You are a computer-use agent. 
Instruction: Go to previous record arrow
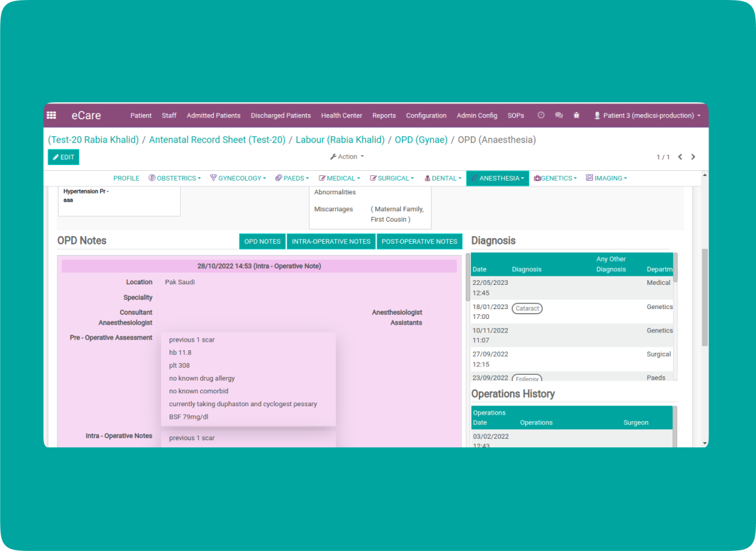[x=680, y=157]
